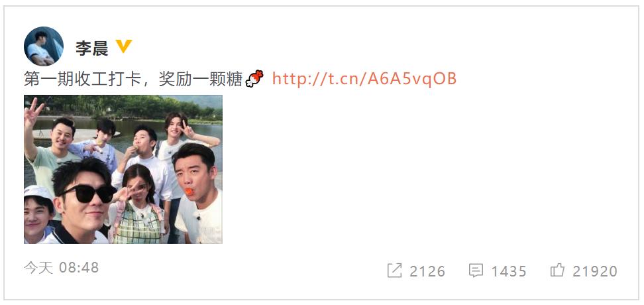This screenshot has height=305, width=644.
Task: Open the http://t.cn/A6A5vqOB link
Action: click(364, 79)
